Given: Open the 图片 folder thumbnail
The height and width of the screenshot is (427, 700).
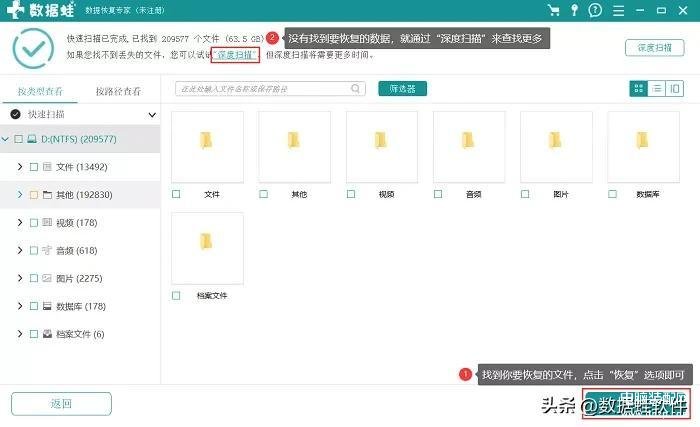Looking at the screenshot, I should (x=556, y=147).
